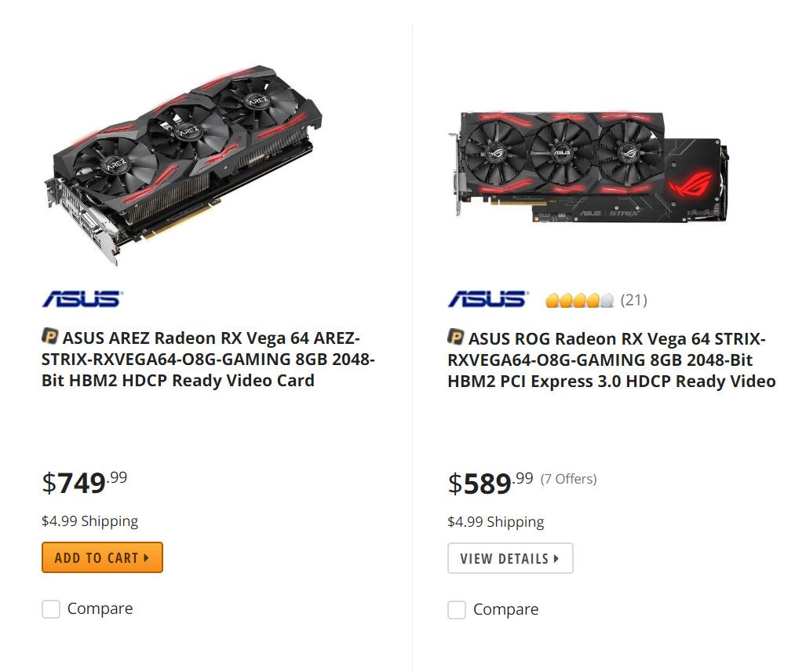This screenshot has width=795, height=672.
Task: Open the (21) reviews count link
Action: tap(633, 300)
